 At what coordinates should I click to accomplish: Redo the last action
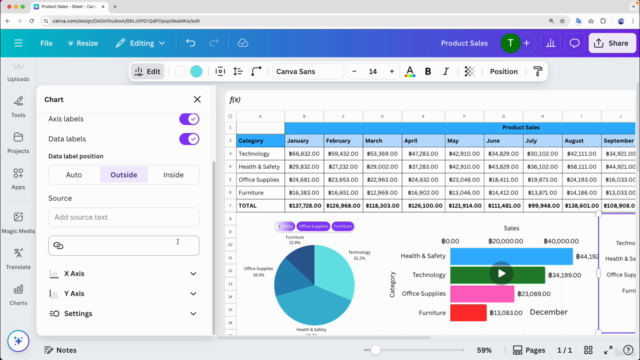click(x=214, y=43)
